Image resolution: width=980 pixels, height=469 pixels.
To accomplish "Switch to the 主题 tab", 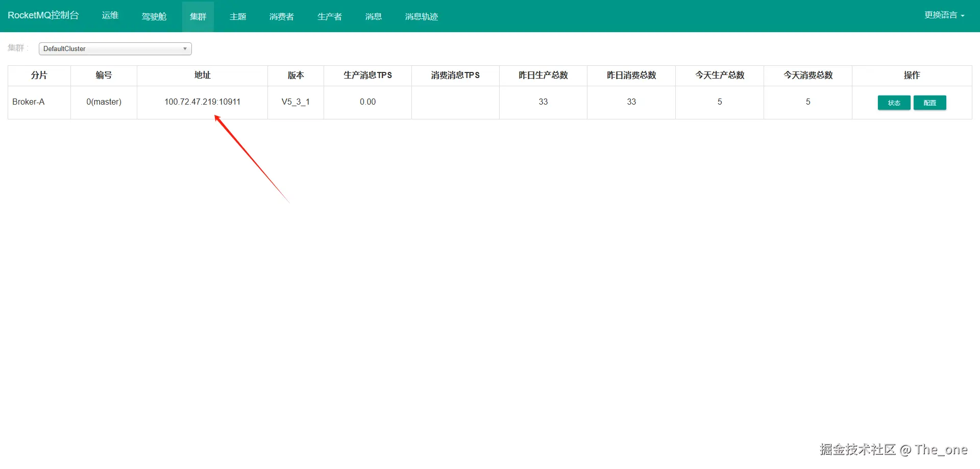I will [x=238, y=16].
